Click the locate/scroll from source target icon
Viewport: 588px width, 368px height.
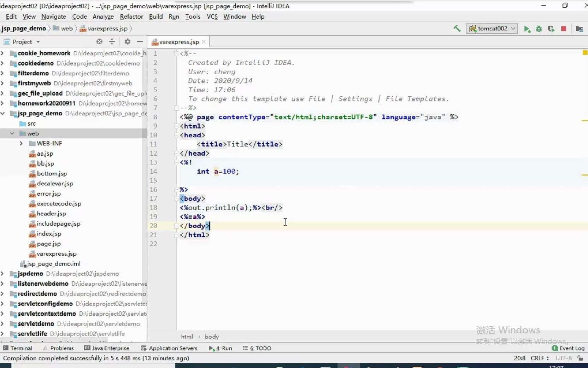(99, 42)
